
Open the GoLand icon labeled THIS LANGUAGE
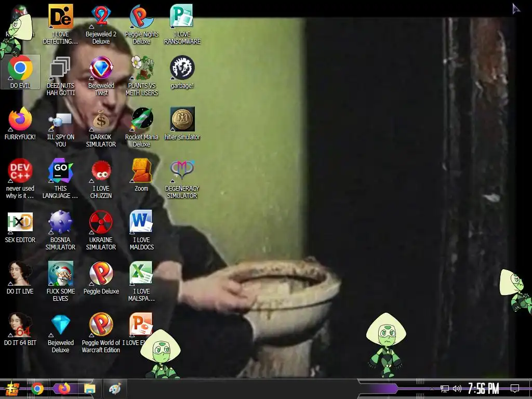[60, 170]
